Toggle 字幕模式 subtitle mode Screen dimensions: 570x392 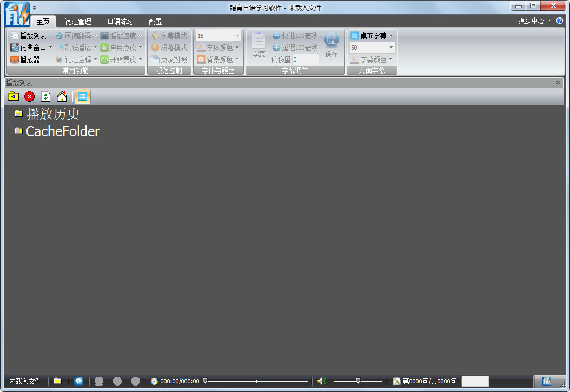point(169,36)
